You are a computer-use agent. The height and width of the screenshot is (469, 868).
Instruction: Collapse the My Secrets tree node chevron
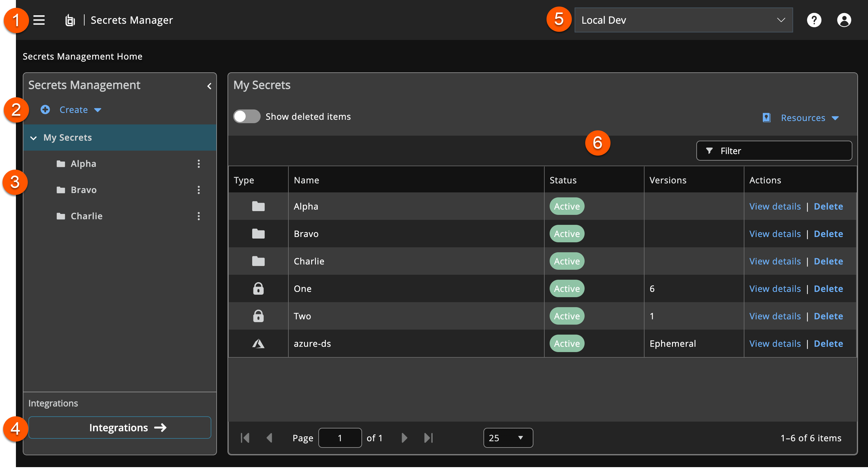[33, 138]
